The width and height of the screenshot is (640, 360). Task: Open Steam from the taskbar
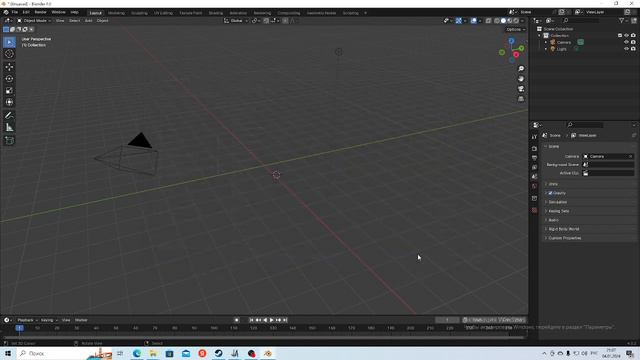click(218, 353)
